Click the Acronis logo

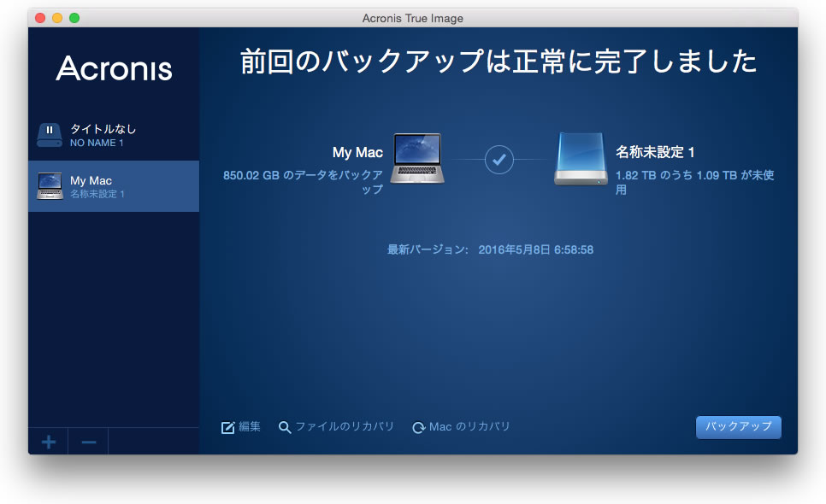tap(115, 68)
